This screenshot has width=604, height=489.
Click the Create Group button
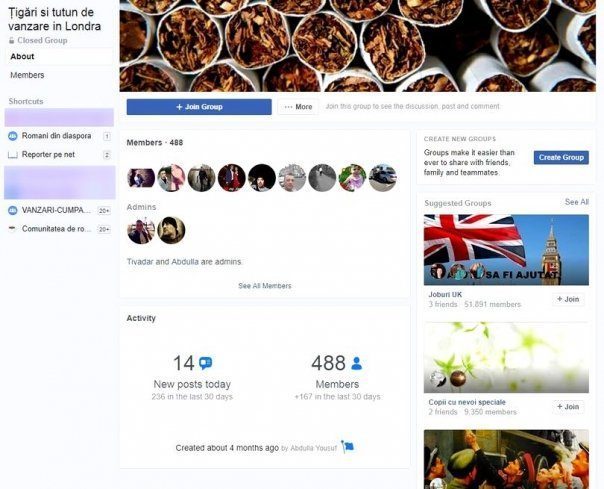tap(561, 157)
